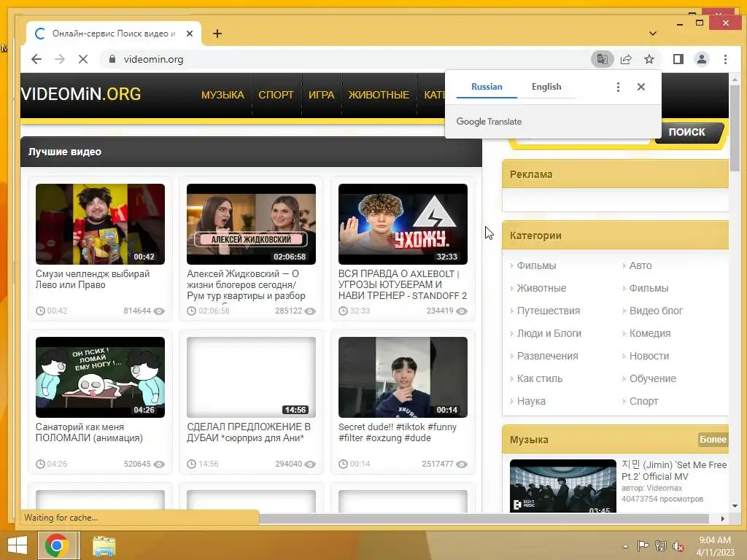
Task: Open translate popup options menu
Action: point(618,87)
